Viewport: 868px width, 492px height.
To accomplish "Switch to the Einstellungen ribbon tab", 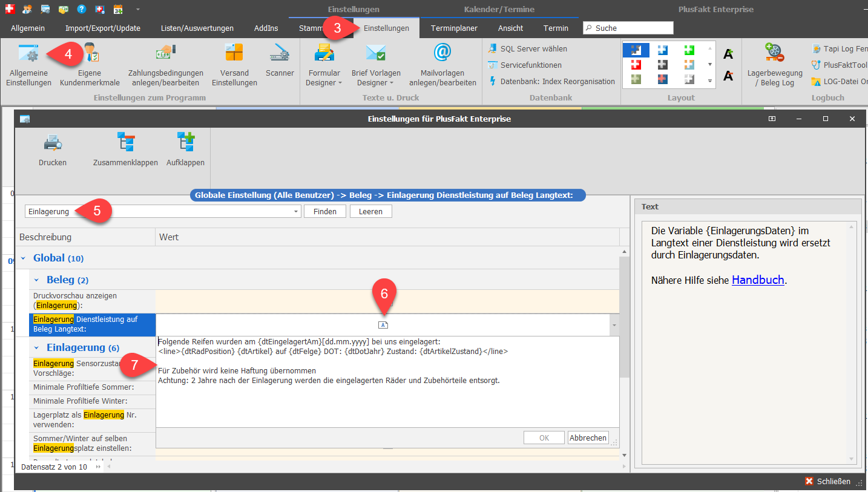I will (x=386, y=28).
